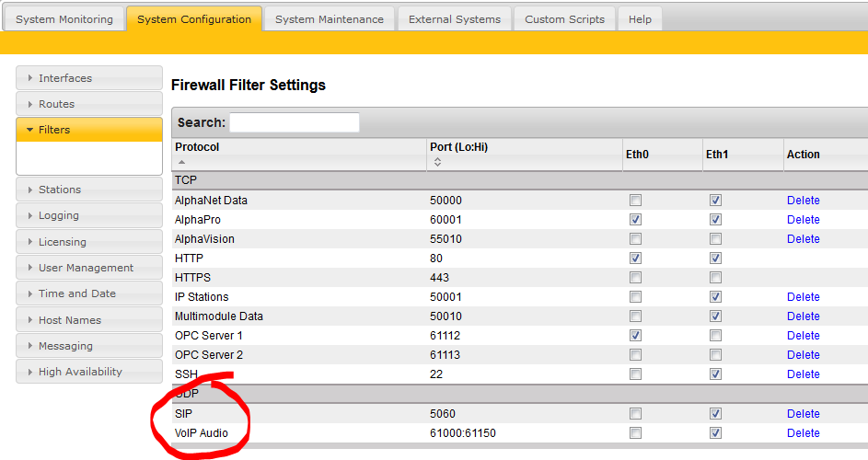Check Eth1 for OPC Server 2
The image size is (868, 460).
pyautogui.click(x=715, y=355)
